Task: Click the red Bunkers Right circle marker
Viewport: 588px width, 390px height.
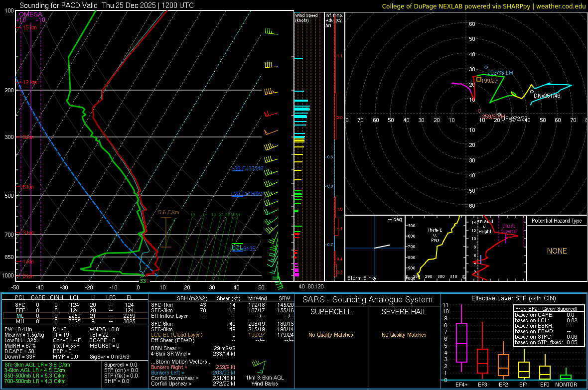Action: coord(479,111)
